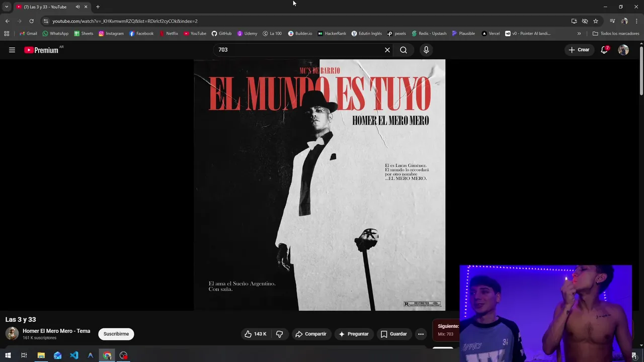Open the Netflix bookmark

pos(169,34)
